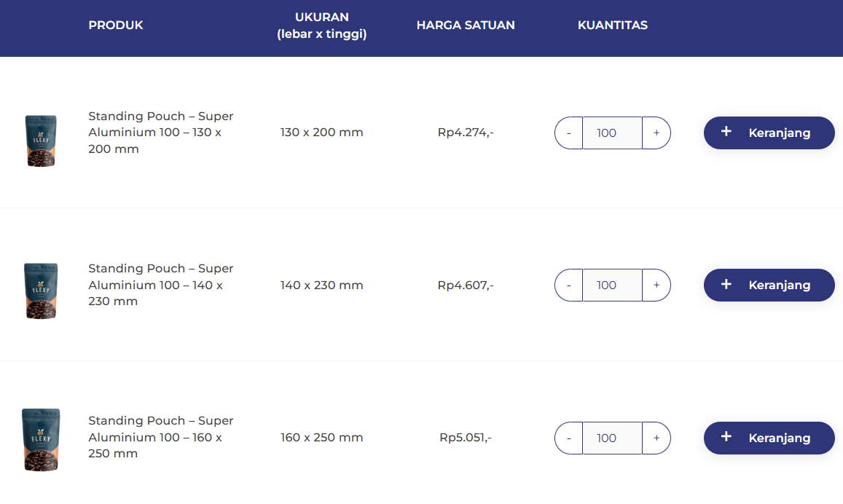Screen dimensions: 843x504
Task: Click the quantity field for the 160 x 250 mm pouch
Action: (x=612, y=438)
